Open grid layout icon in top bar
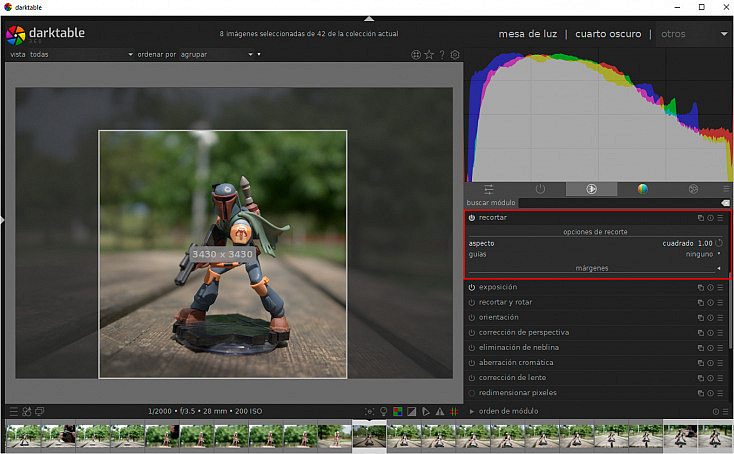Viewport: 734px width, 454px height. pos(416,55)
